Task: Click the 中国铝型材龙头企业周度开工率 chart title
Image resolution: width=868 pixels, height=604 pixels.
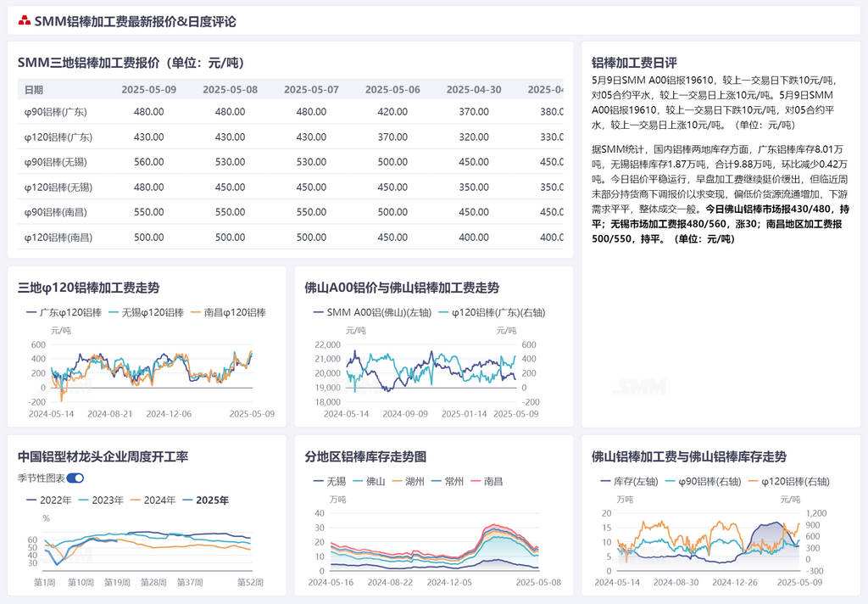Action: click(103, 456)
